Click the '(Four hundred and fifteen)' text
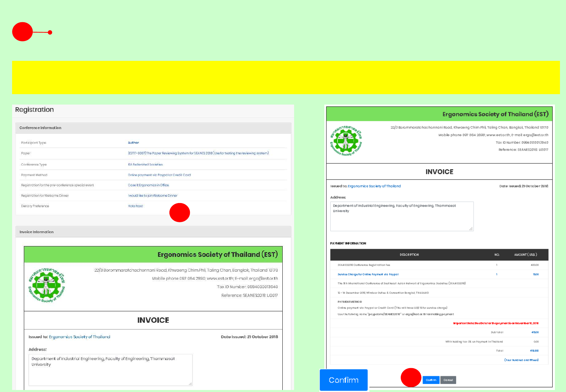 [x=521, y=360]
